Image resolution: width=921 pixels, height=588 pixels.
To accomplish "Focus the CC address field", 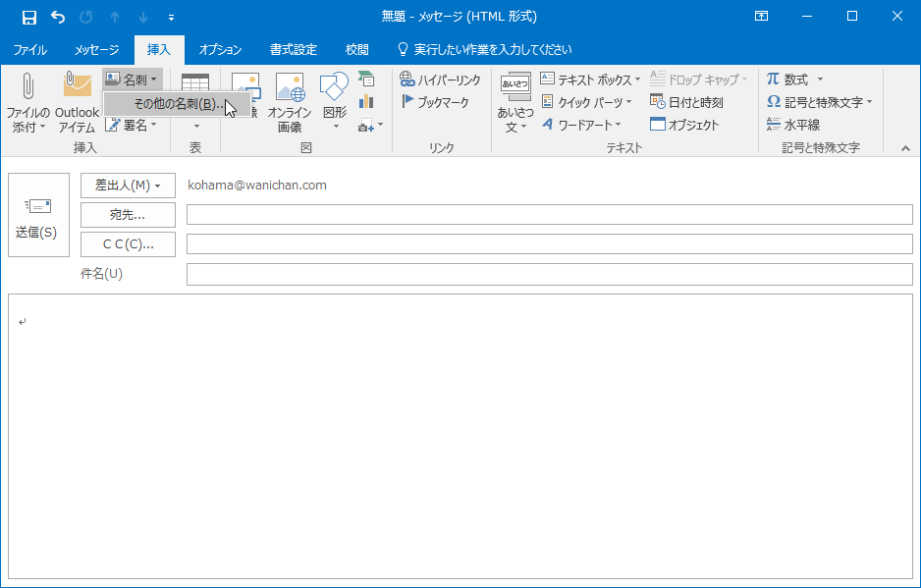I will 550,243.
